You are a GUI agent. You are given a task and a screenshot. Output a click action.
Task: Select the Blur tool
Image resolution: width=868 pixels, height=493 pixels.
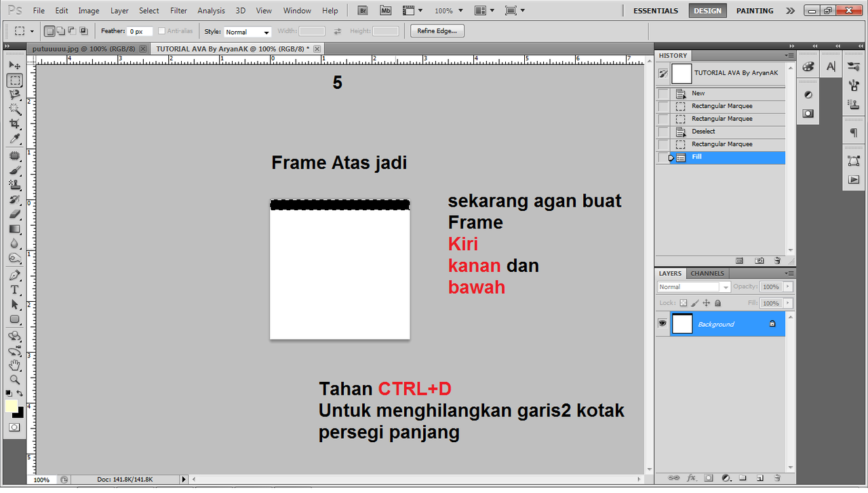point(14,244)
